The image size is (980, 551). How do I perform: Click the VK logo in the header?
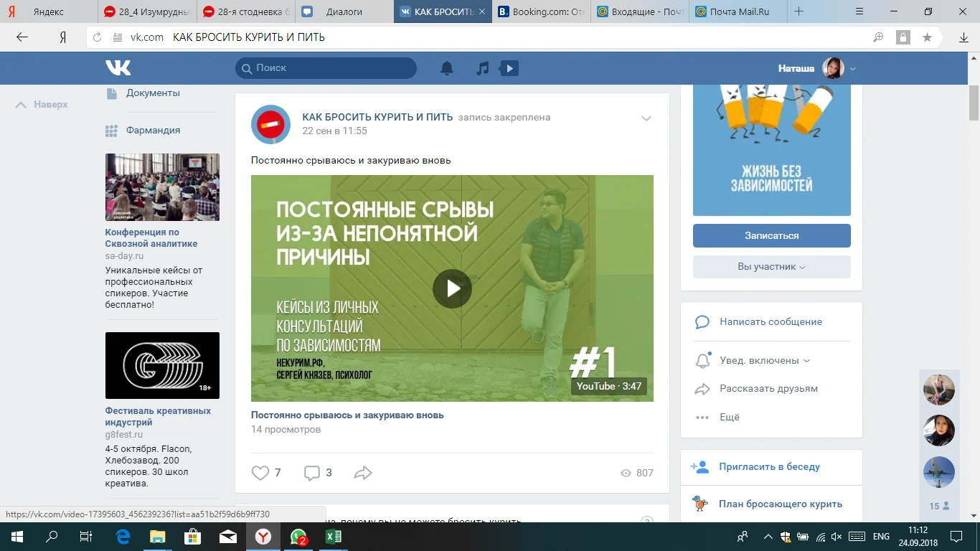click(118, 68)
